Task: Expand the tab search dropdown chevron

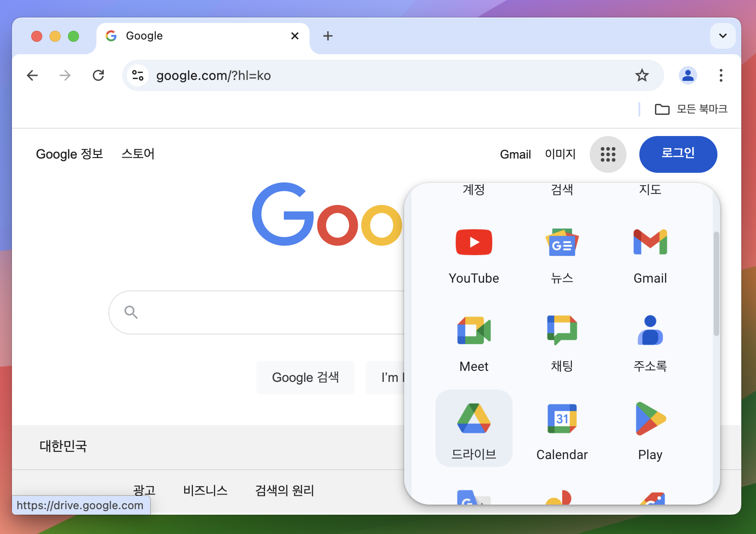Action: (722, 36)
